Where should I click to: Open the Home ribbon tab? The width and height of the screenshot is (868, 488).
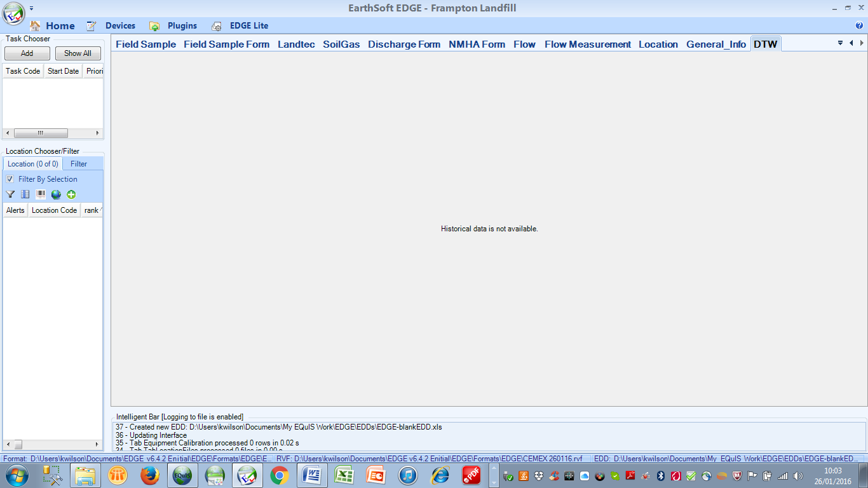pyautogui.click(x=53, y=26)
